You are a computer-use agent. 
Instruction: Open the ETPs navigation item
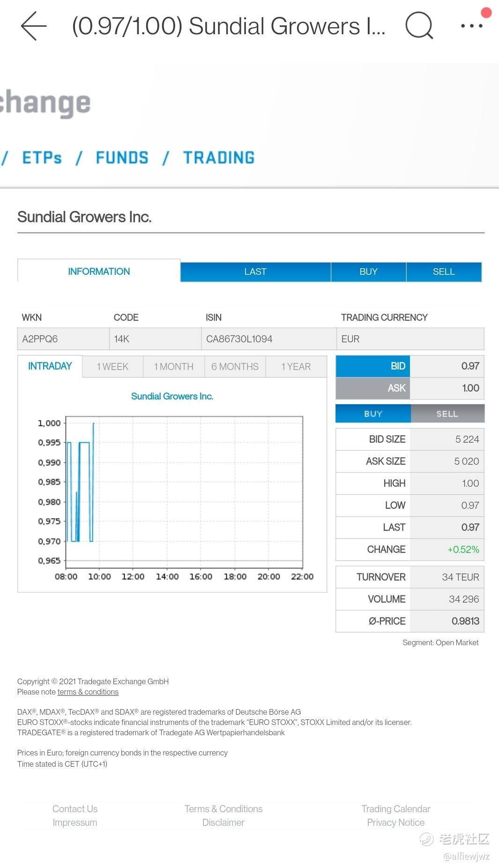[42, 158]
